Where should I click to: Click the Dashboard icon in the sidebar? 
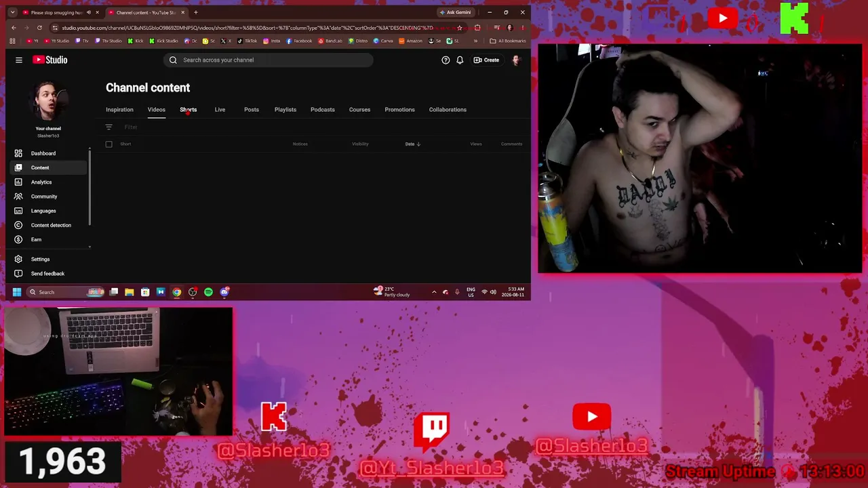click(18, 153)
